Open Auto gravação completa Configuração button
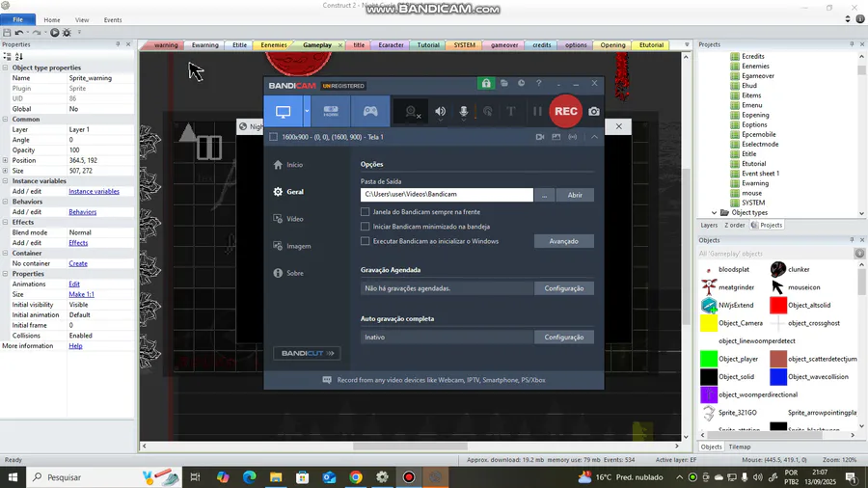The width and height of the screenshot is (868, 488). click(x=563, y=337)
